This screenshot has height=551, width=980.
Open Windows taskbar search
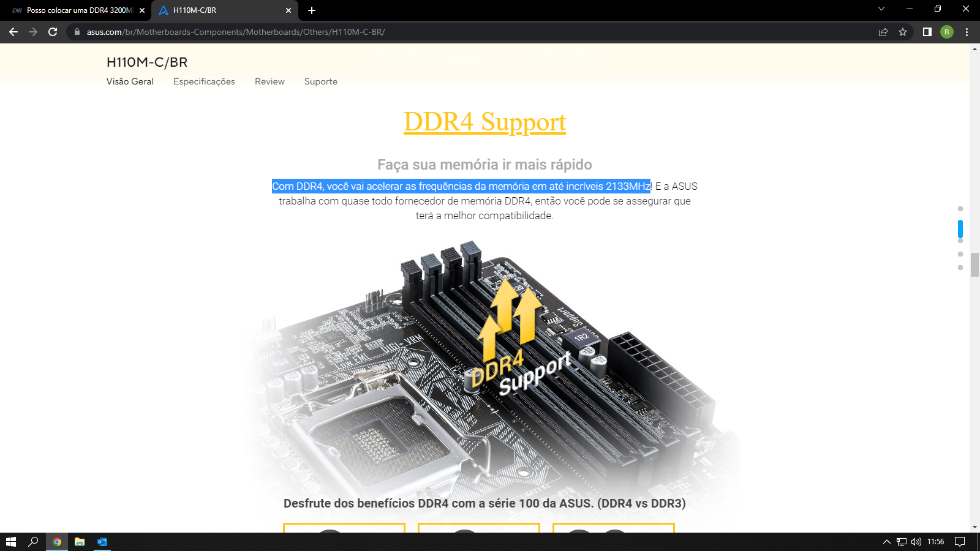tap(34, 542)
